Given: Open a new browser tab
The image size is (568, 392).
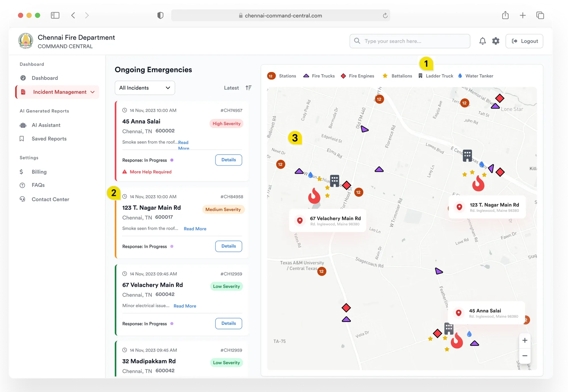Looking at the screenshot, I should click(x=523, y=15).
